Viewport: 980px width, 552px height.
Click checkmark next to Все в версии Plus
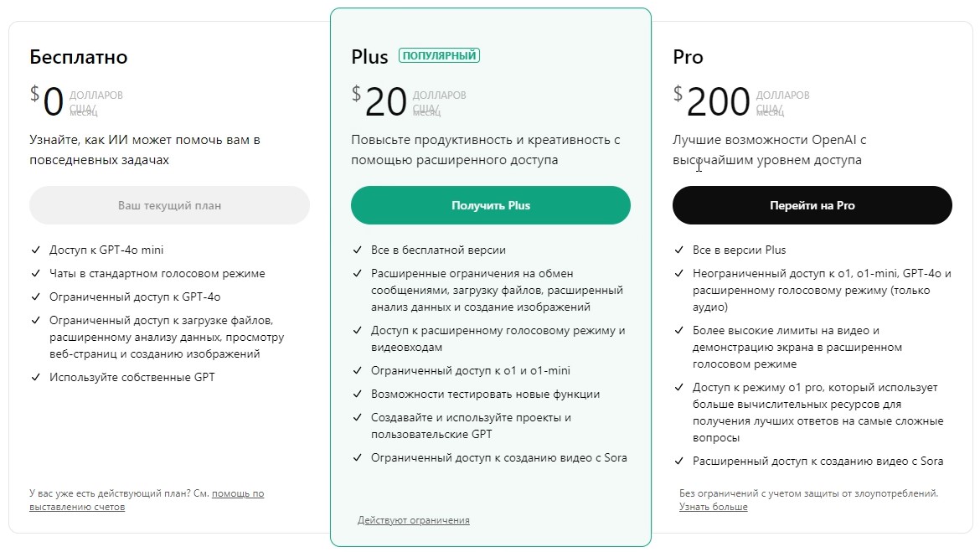click(x=679, y=250)
